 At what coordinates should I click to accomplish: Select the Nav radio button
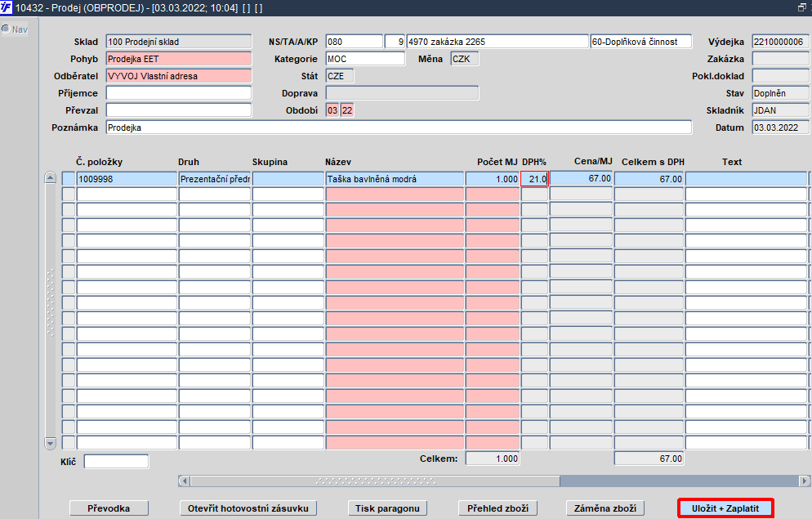[6, 29]
